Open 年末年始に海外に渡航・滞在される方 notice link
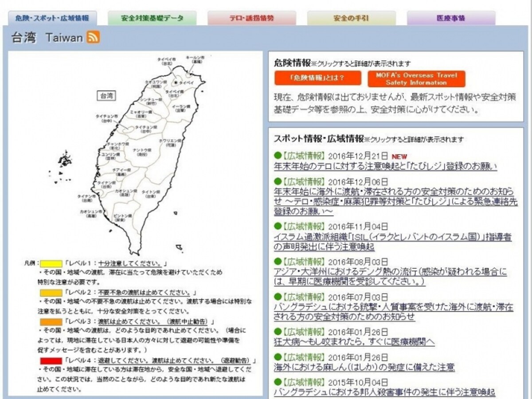Image resolution: width=532 pixels, height=399 pixels. (395, 202)
